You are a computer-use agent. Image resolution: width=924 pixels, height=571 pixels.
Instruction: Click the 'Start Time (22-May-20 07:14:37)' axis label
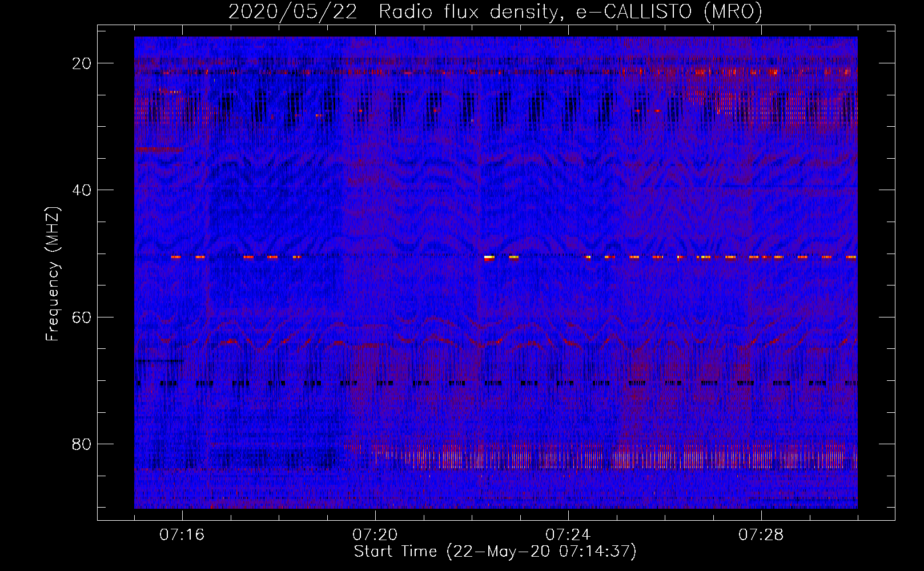(495, 552)
